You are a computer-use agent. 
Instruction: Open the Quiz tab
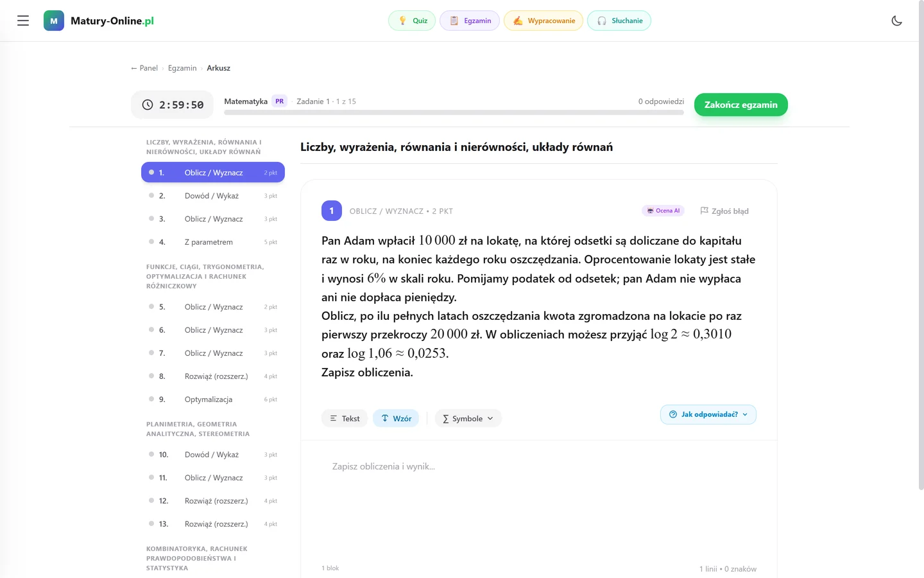(412, 21)
